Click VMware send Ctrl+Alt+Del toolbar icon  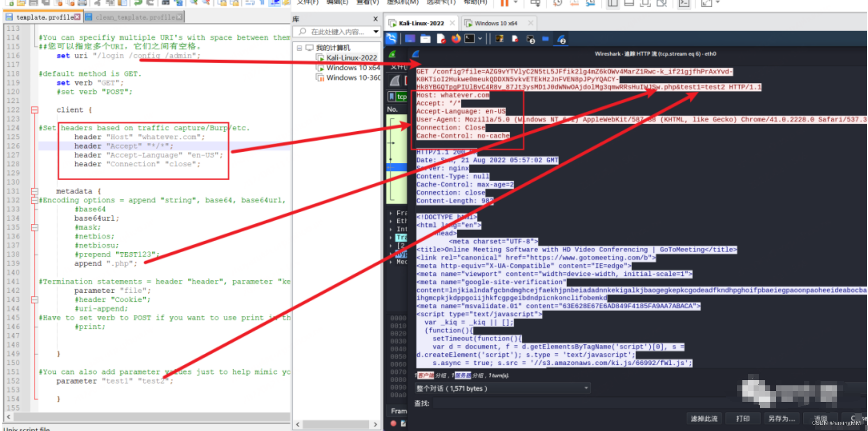pos(535,3)
